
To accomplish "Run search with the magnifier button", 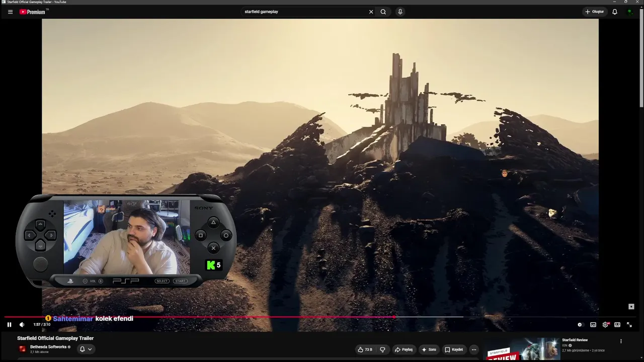I will (383, 12).
